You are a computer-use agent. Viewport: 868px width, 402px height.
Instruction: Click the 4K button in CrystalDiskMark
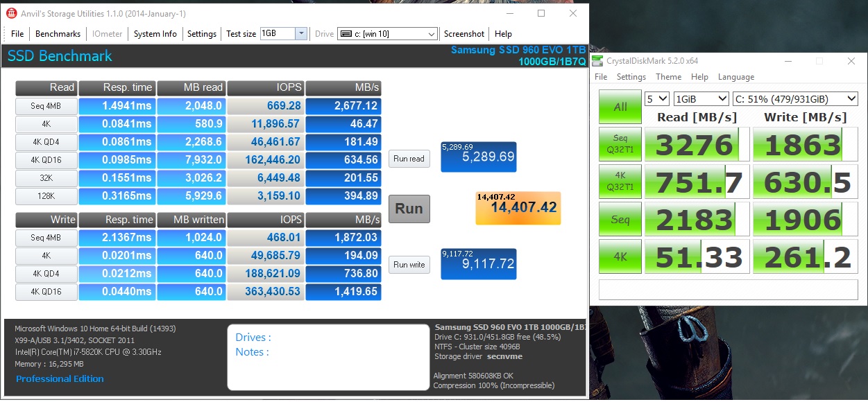[620, 257]
